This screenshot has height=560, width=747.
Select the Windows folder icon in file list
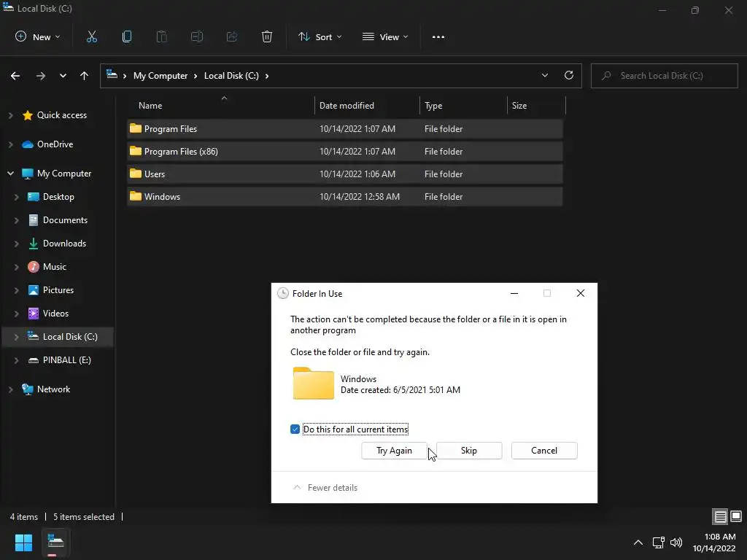pos(136,196)
